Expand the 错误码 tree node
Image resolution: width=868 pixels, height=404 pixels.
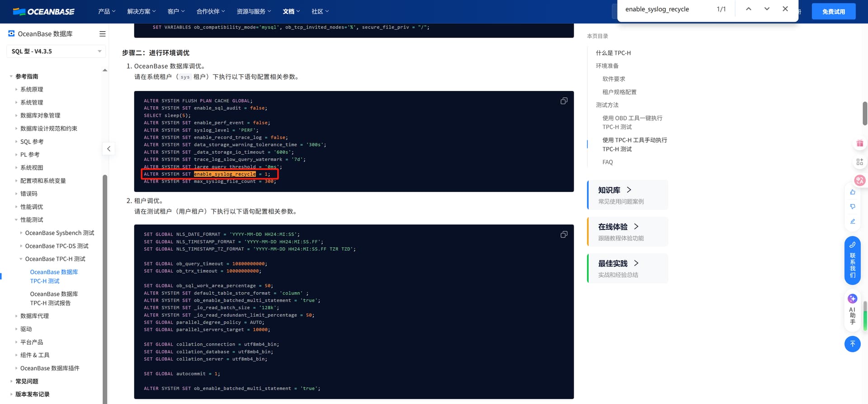coord(16,194)
